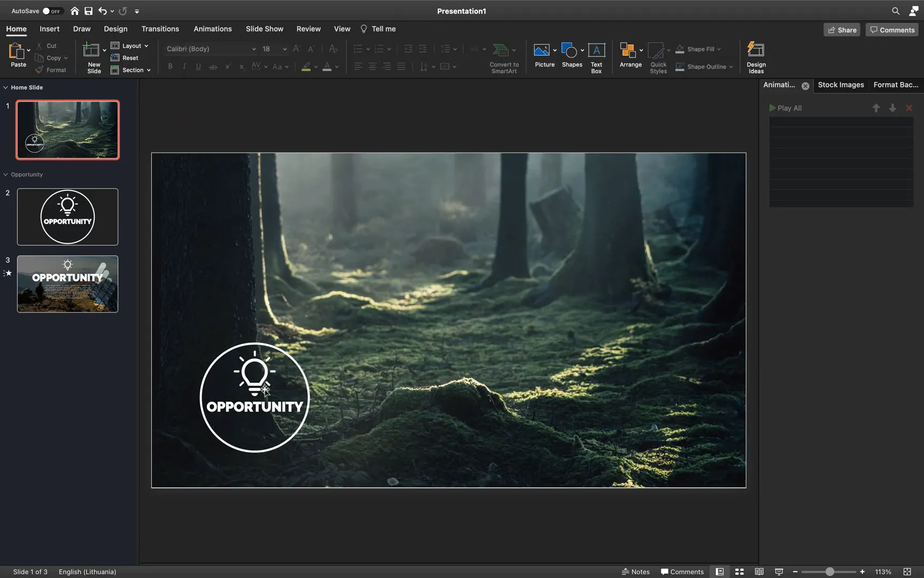Open the Layout dropdown
This screenshot has width=924, height=578.
click(x=129, y=45)
